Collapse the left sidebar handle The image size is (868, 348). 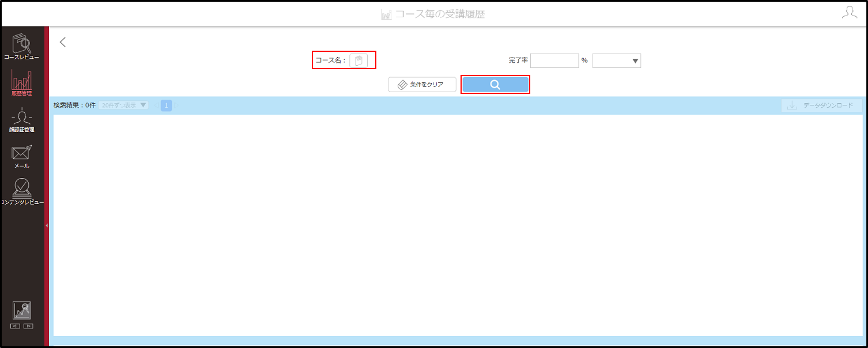pos(47,225)
